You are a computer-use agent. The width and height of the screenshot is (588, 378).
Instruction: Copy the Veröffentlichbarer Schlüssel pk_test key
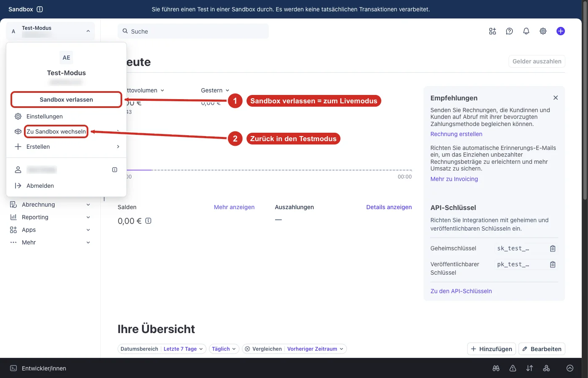pos(553,265)
